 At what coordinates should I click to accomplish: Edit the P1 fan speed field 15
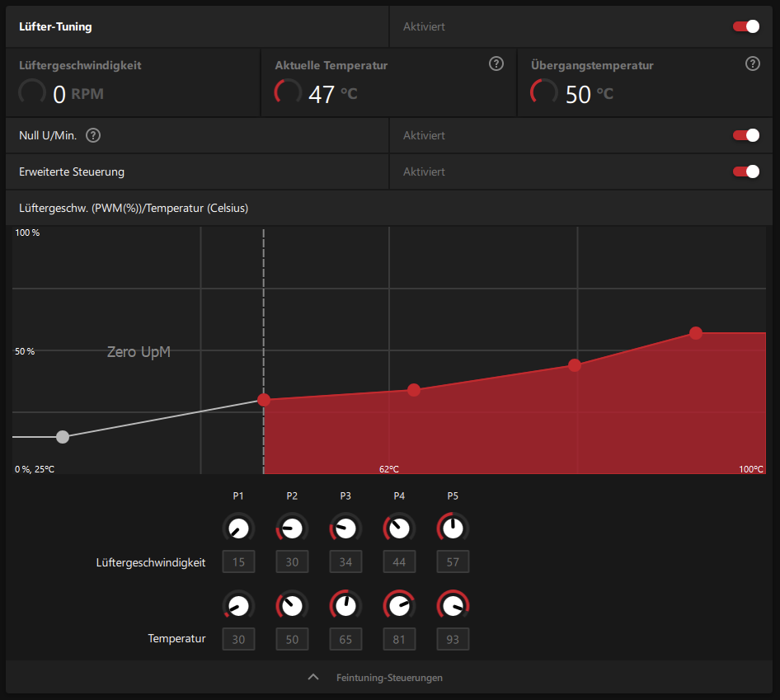(238, 561)
